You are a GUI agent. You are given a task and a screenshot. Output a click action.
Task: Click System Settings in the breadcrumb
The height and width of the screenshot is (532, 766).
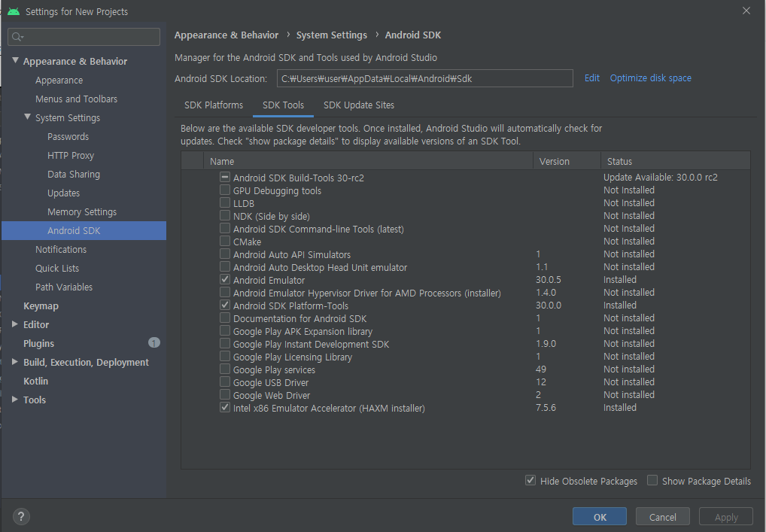point(331,35)
